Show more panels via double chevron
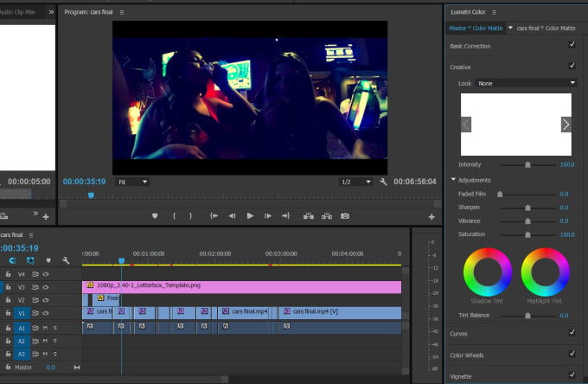Screen dimensions: 588x384 pos(51,12)
